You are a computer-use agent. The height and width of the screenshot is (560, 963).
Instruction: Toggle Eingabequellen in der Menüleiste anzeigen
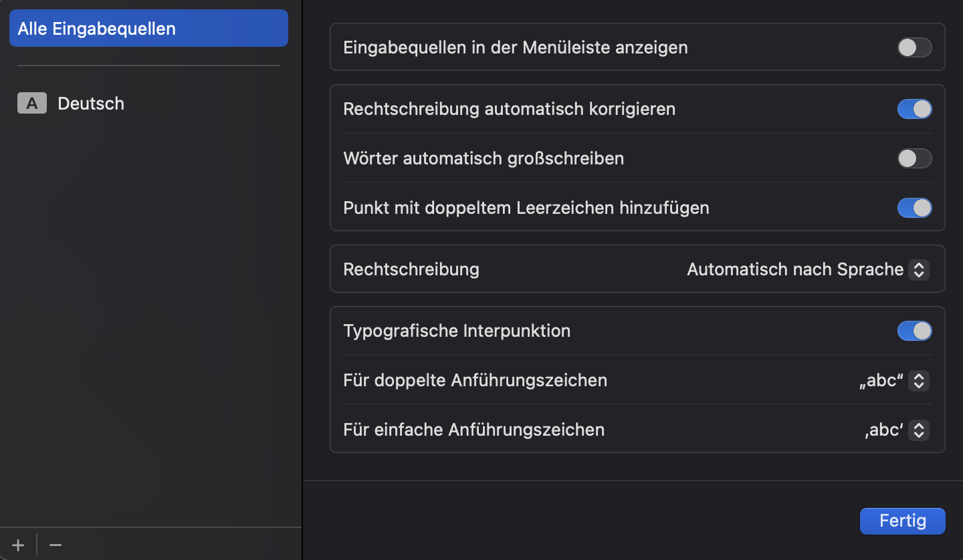914,47
